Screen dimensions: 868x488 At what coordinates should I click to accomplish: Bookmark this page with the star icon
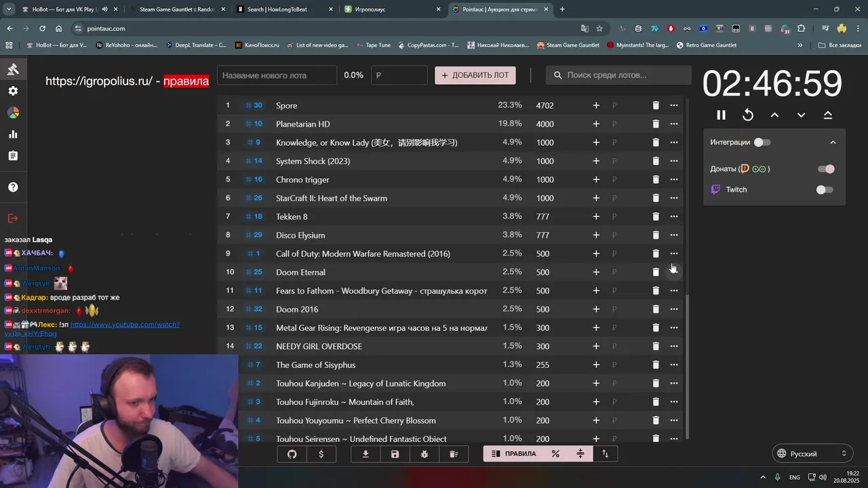point(599,28)
